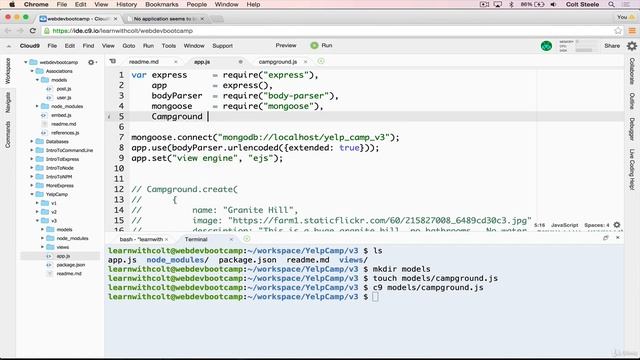
Task: Collapse the menu bar arrow icon
Action: [x=9, y=46]
